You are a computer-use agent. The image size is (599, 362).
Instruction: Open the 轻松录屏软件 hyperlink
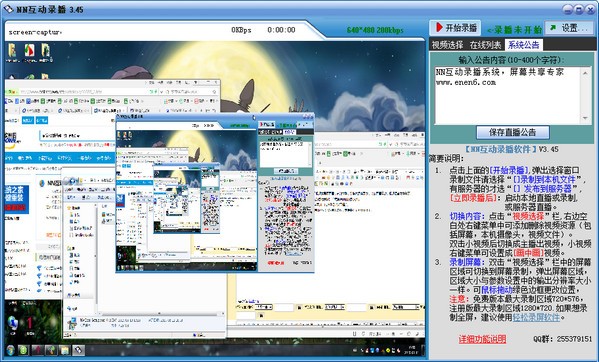(536, 317)
